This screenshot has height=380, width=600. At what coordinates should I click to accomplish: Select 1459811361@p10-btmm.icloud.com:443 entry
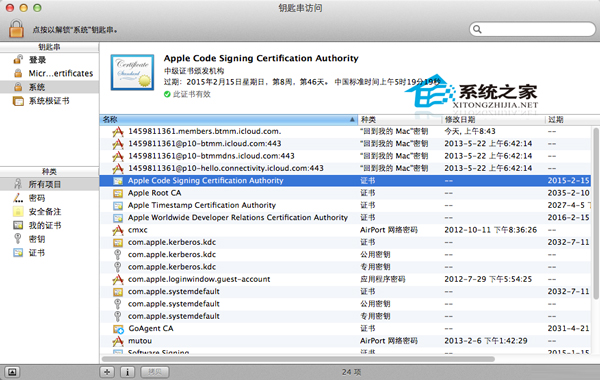(345, 144)
